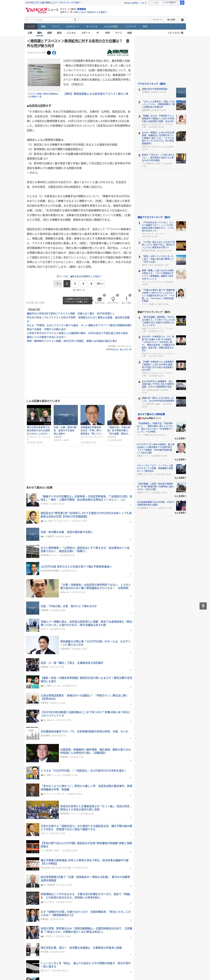
Task: Select the 主要 category
Action: click(30, 33)
